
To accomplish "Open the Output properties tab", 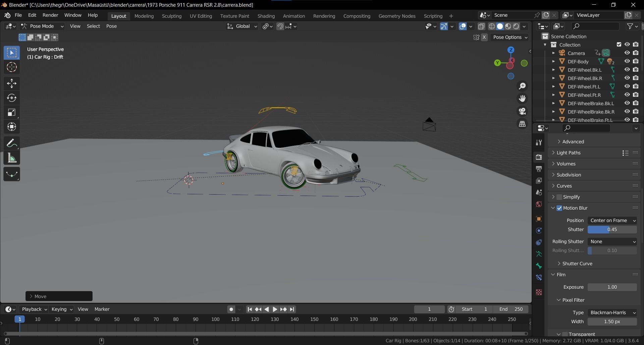I will pyautogui.click(x=539, y=169).
